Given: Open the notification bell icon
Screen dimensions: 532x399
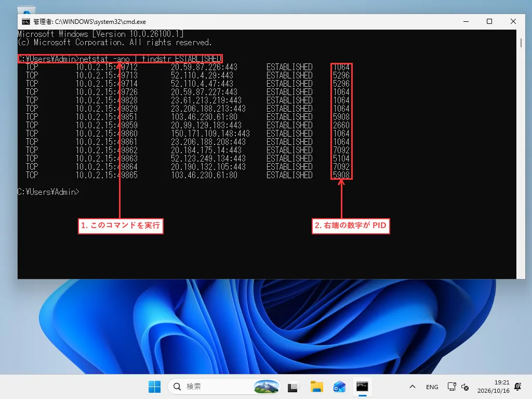Looking at the screenshot, I should pyautogui.click(x=518, y=387).
